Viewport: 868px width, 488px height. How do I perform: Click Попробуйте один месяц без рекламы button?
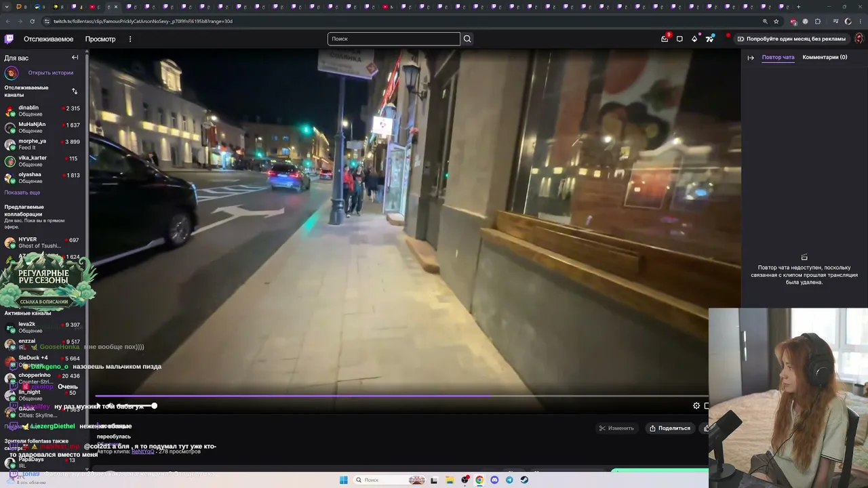pos(791,39)
